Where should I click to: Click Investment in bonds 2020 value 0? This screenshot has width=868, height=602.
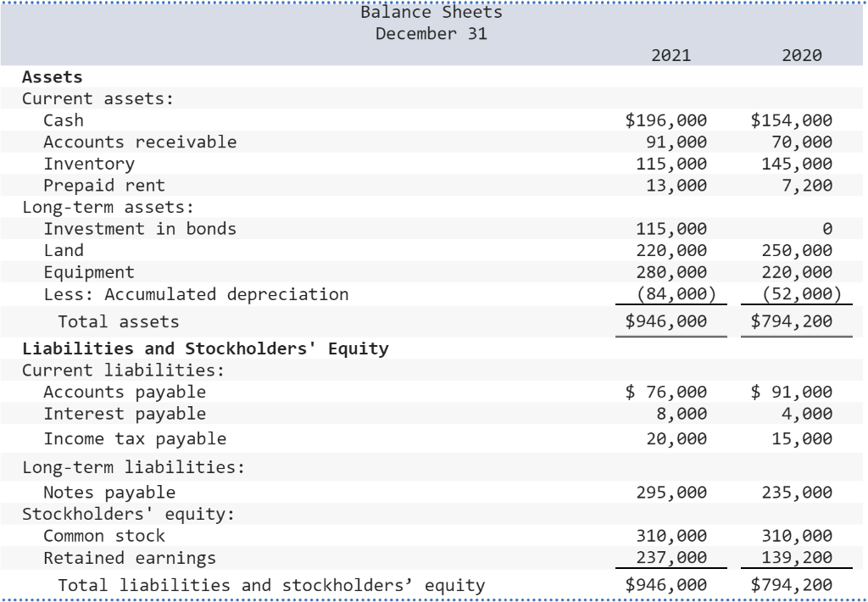(x=827, y=229)
